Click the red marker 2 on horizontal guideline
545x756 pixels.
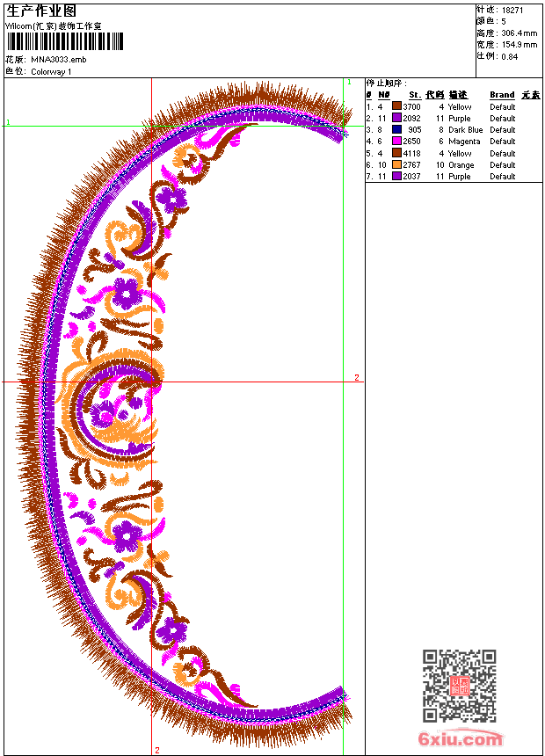(357, 377)
